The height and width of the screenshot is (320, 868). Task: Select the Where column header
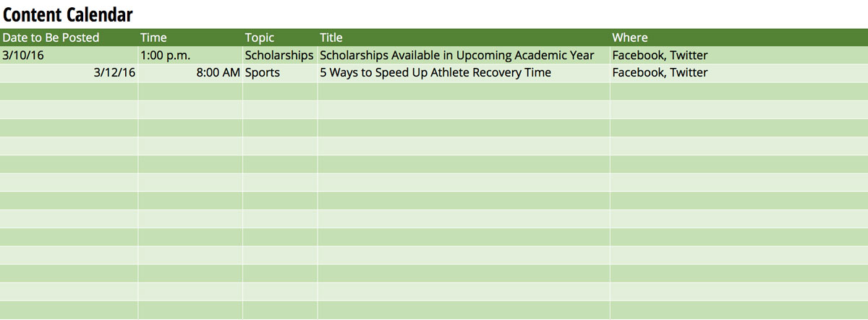pos(630,38)
